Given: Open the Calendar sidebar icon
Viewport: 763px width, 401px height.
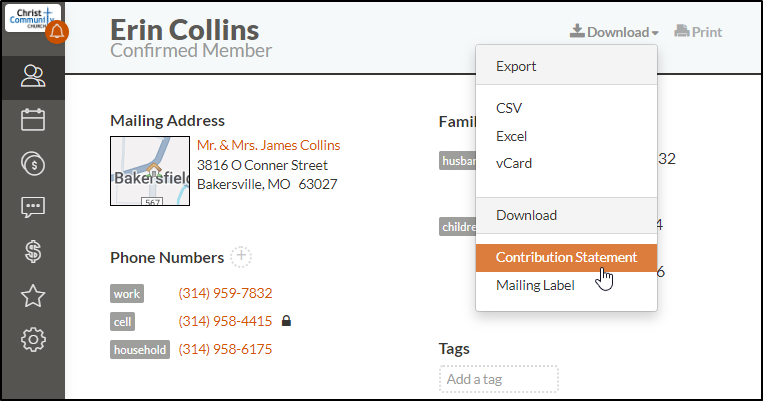Looking at the screenshot, I should [x=33, y=120].
